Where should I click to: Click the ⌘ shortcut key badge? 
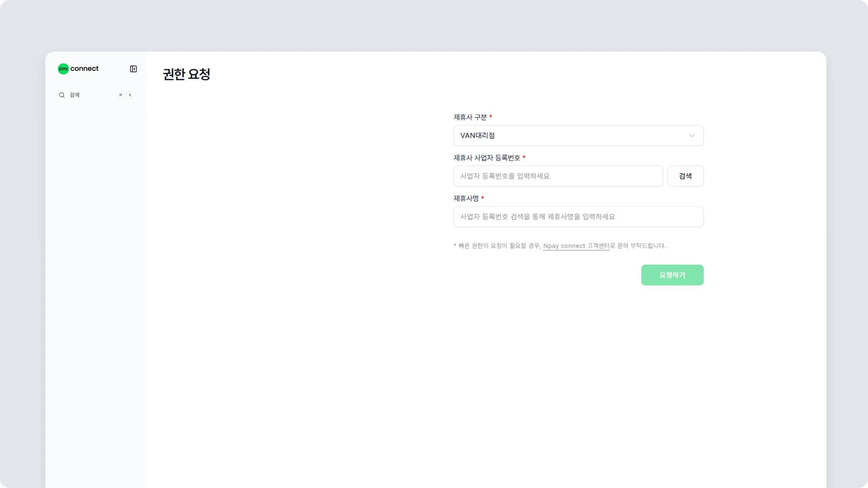(x=121, y=95)
